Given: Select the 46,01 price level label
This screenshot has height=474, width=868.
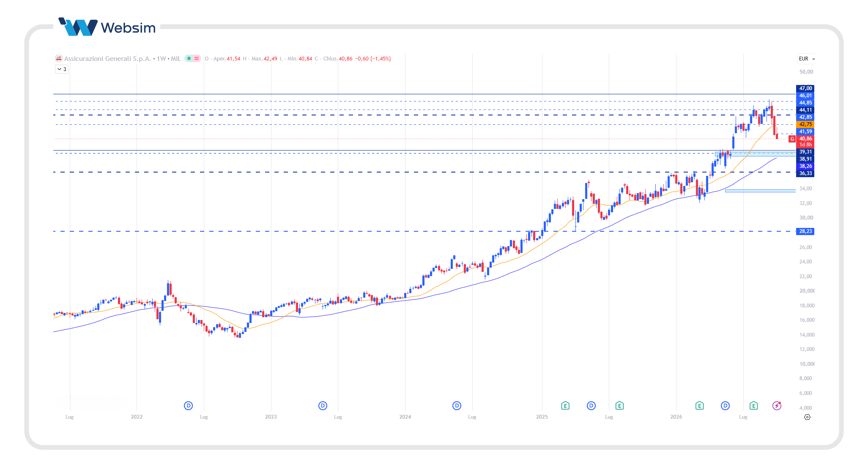Looking at the screenshot, I should click(x=805, y=96).
